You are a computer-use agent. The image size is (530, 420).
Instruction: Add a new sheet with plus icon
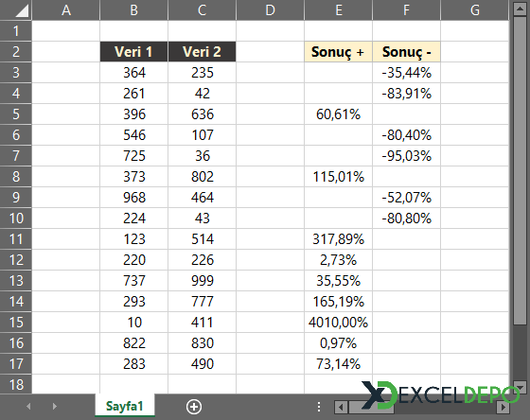click(x=194, y=407)
